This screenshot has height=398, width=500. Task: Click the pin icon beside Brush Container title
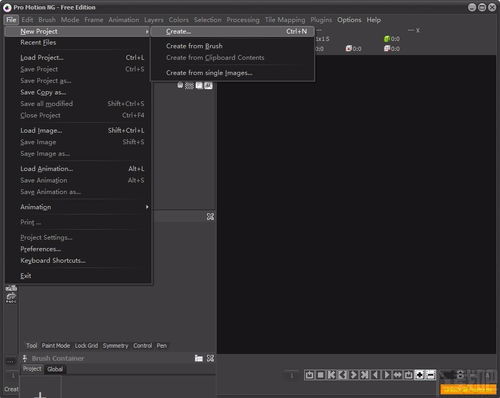pos(25,358)
